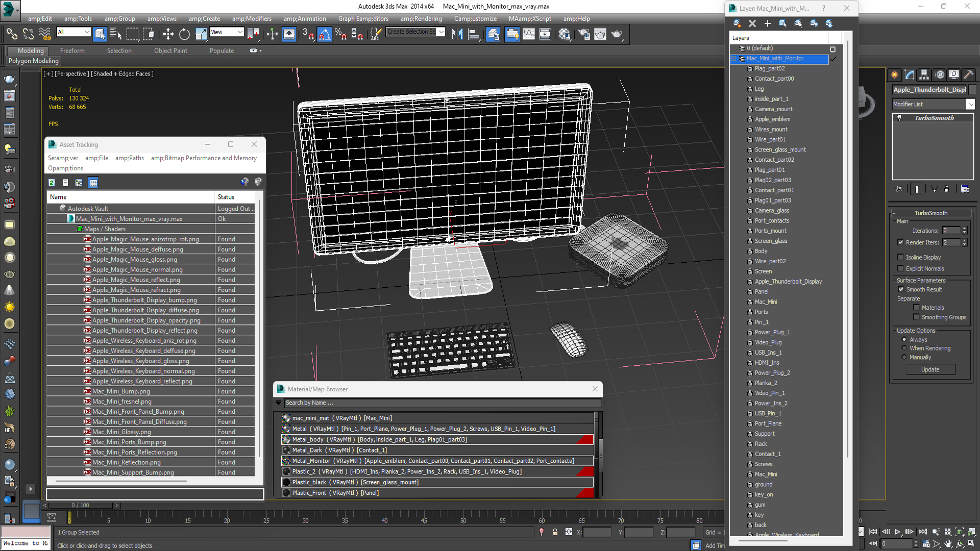Collapse the Mac_Mini_with_Monitor layer tree
The width and height of the screenshot is (980, 551).
[734, 59]
